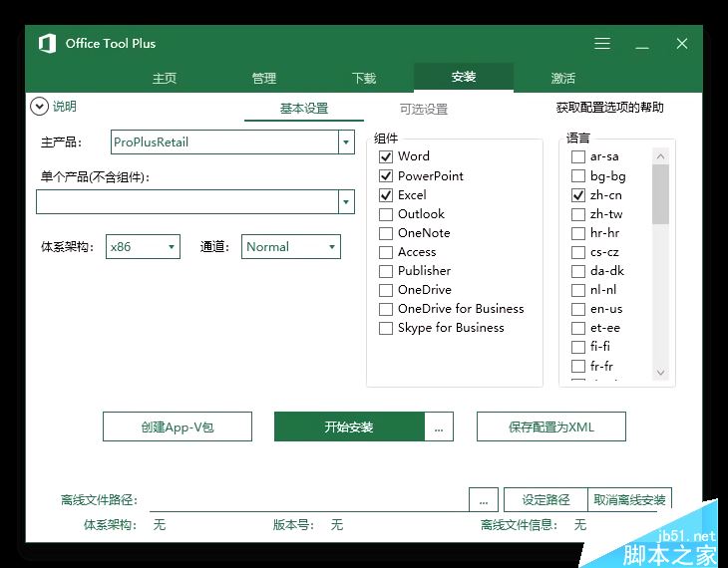Minimize the Office Tool Plus window

641,44
